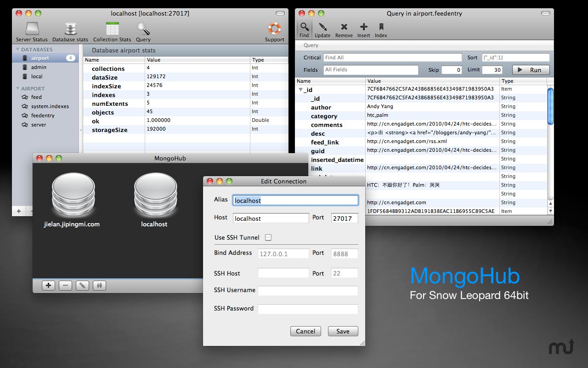Screen dimensions: 588x368
Task: Click Cancel in Edit Connection
Action: [305, 331]
